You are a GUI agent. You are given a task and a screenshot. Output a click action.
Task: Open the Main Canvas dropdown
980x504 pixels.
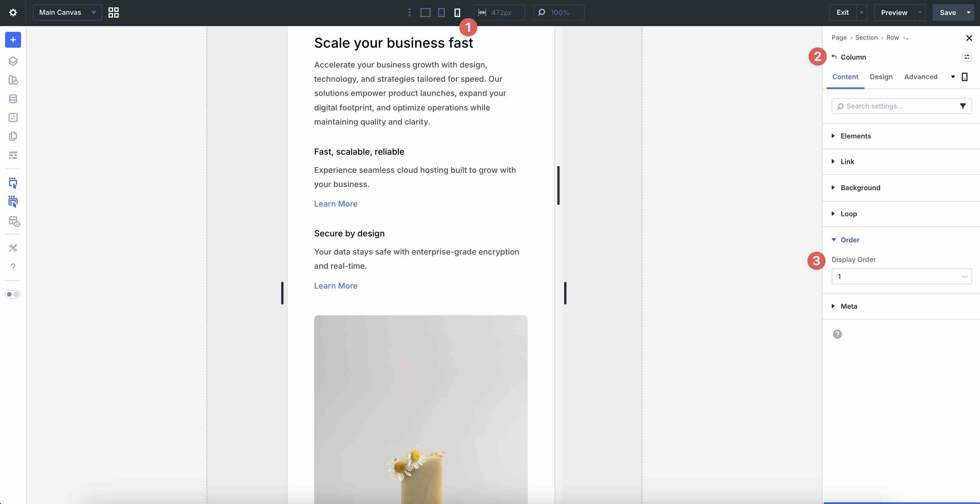[x=67, y=12]
